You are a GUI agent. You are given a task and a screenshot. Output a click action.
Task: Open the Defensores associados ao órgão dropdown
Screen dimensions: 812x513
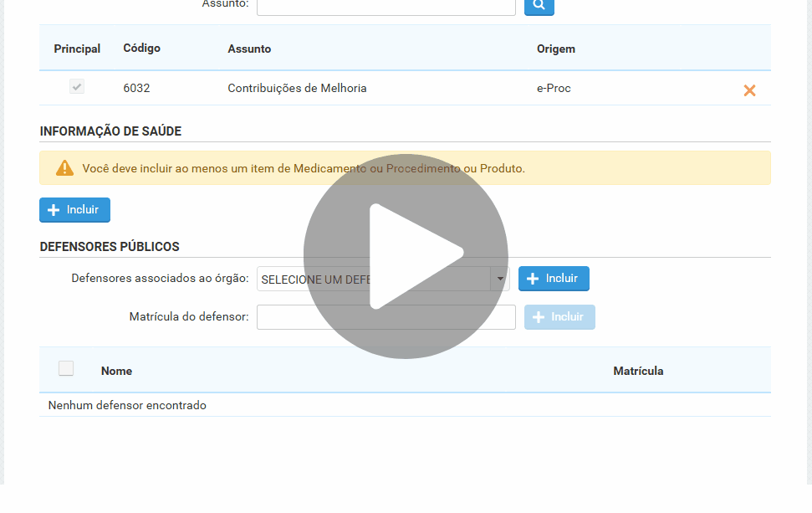[500, 280]
